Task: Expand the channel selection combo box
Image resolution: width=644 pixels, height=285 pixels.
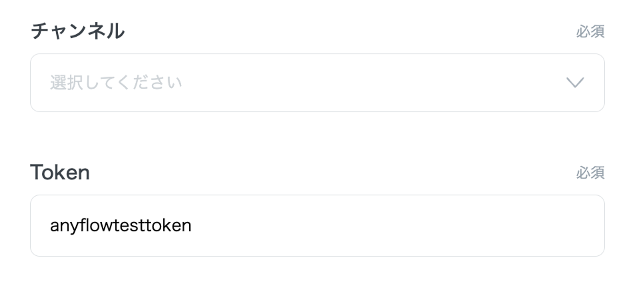Action: (x=317, y=83)
